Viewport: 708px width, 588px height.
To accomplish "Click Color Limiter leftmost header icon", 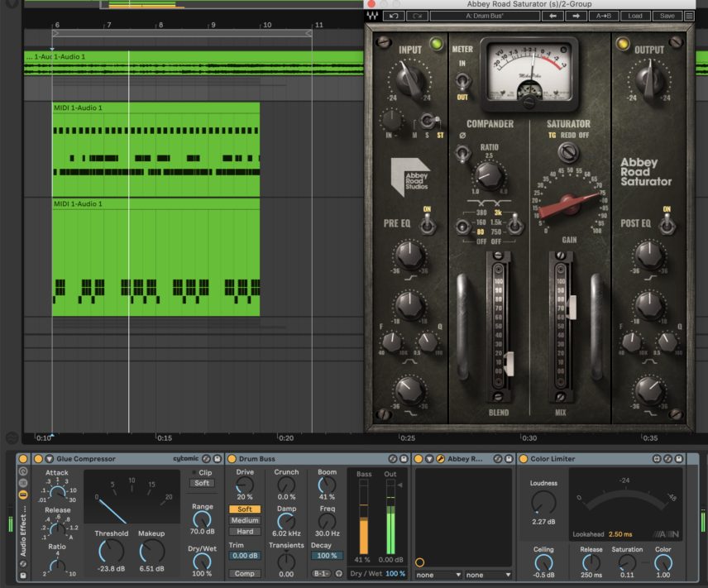I will point(657,459).
